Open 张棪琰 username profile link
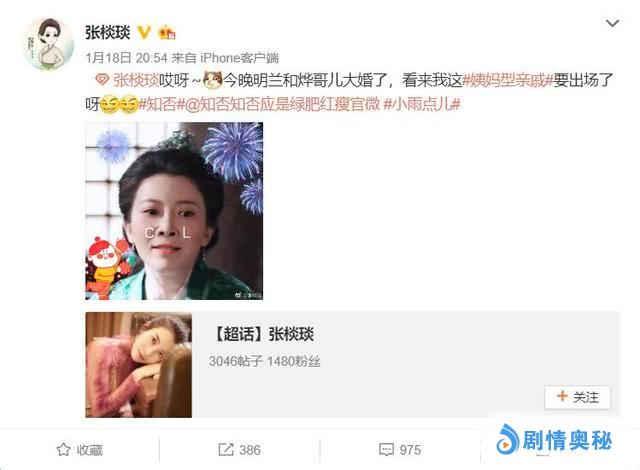 [x=108, y=33]
